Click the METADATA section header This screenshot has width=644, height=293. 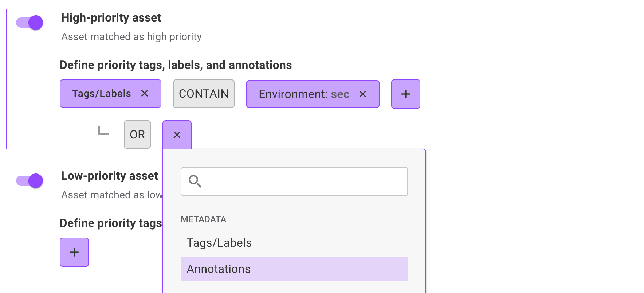(203, 219)
